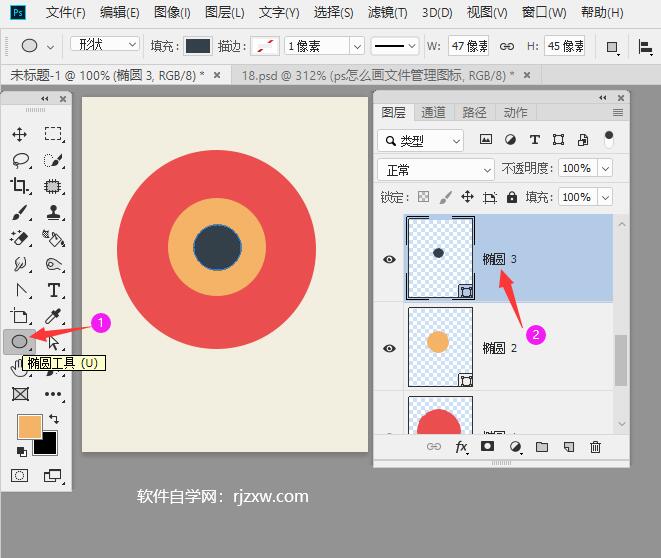Hide the 椭圆 2 layer

coord(390,348)
